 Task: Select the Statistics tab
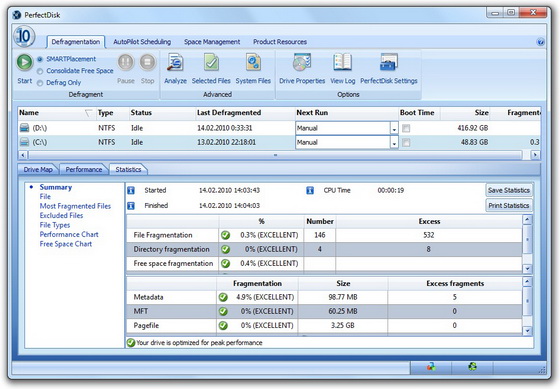pos(128,169)
